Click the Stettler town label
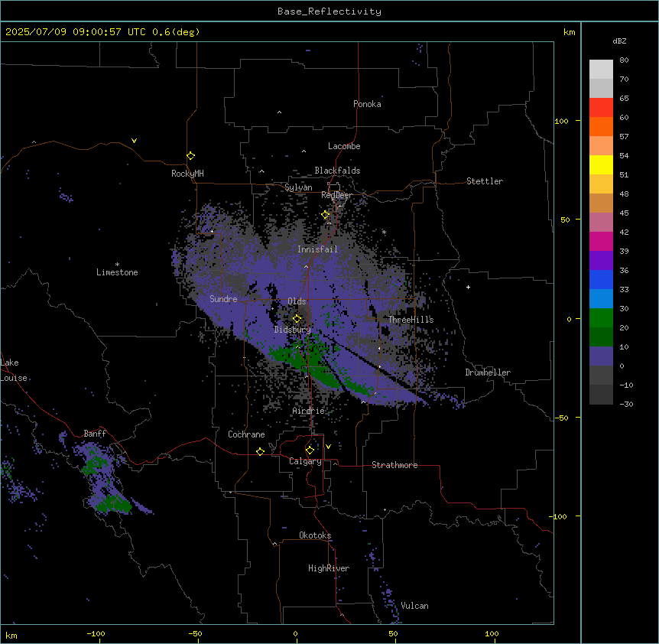Image resolution: width=659 pixels, height=644 pixels. click(485, 181)
